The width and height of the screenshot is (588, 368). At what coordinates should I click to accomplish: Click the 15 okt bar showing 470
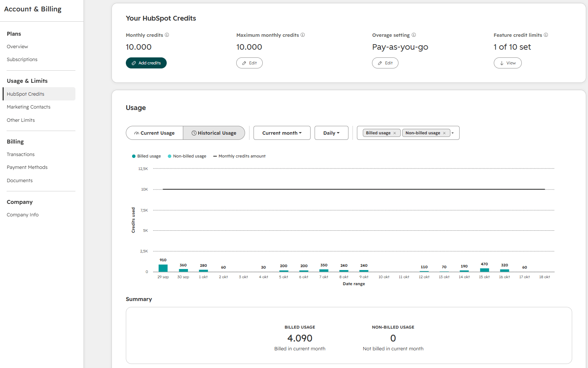click(485, 270)
